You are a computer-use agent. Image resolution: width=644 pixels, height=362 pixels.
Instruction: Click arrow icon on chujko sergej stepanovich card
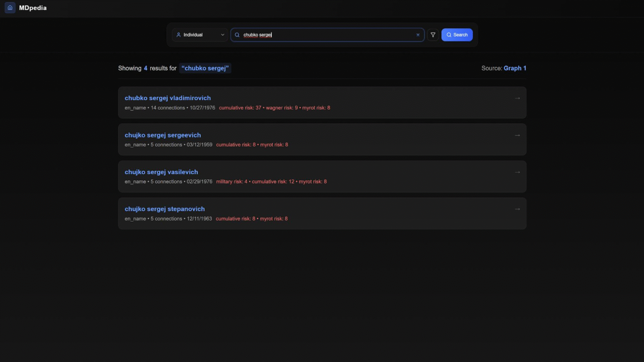pyautogui.click(x=517, y=209)
